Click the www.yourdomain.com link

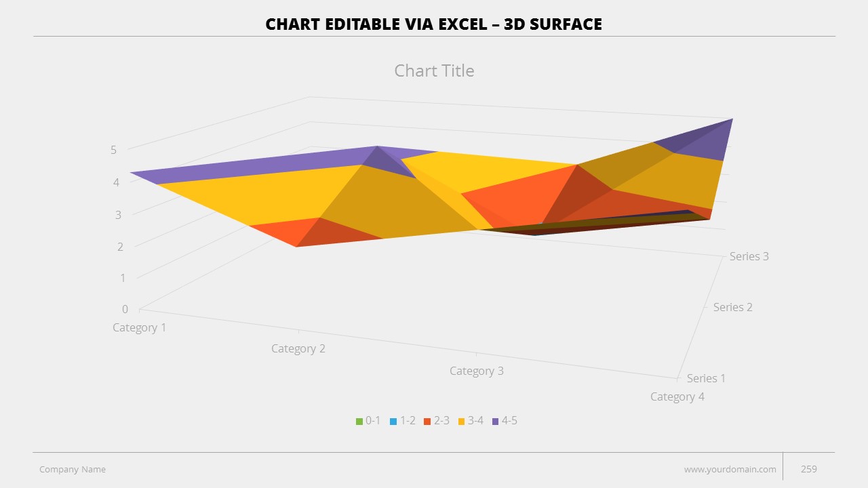(730, 469)
